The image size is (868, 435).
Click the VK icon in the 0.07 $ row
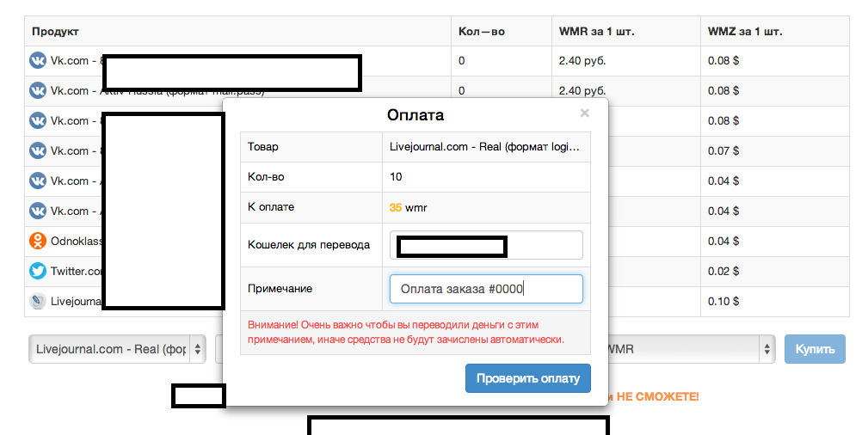point(38,150)
